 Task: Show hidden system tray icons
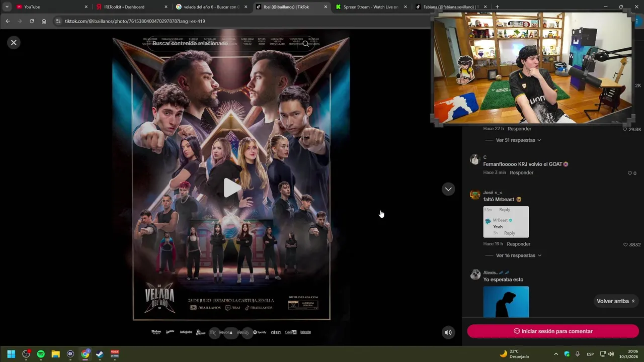(556, 354)
